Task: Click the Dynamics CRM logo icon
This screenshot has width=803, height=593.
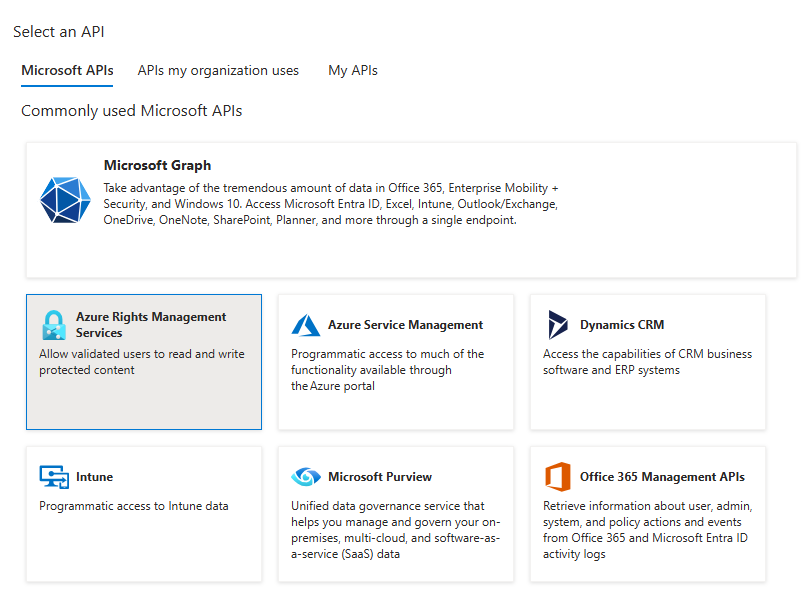Action: 558,325
